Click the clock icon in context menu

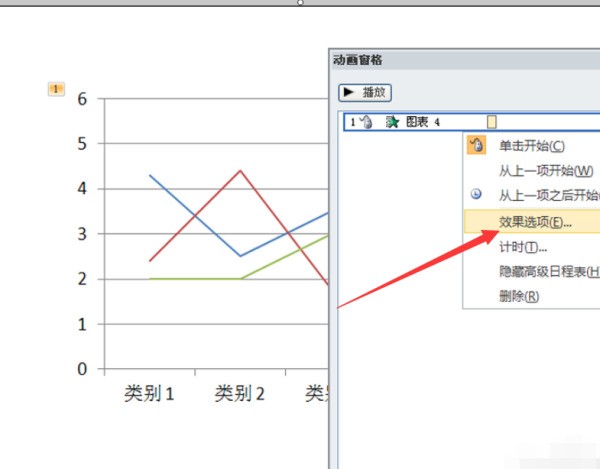[x=476, y=196]
